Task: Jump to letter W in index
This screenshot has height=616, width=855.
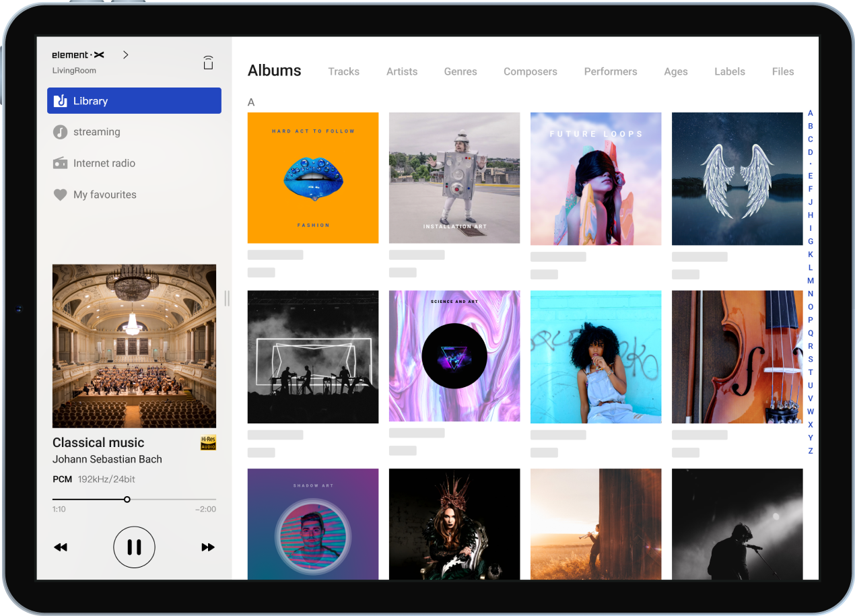Action: pos(811,411)
